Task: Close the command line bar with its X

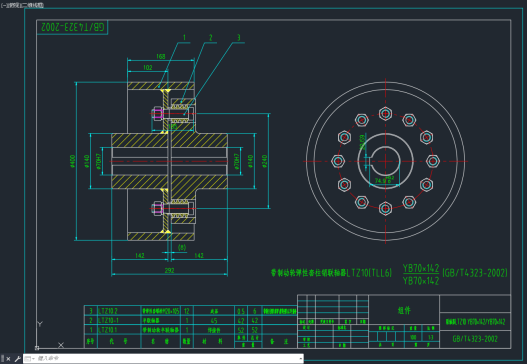Action: [x=8, y=359]
